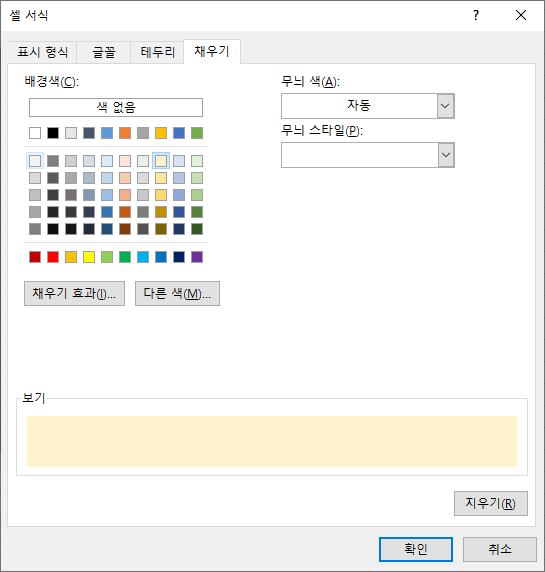The image size is (545, 572).
Task: Select the highlighted pale yellow swatch
Action: (x=161, y=161)
